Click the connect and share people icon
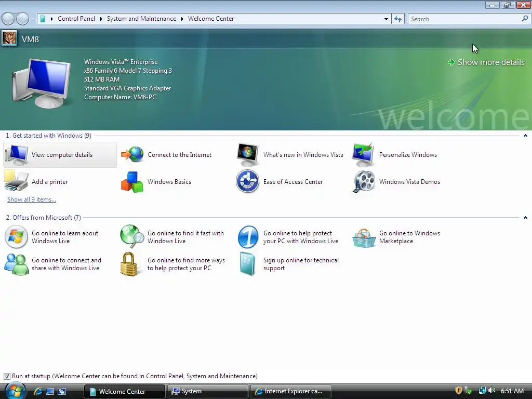The width and height of the screenshot is (532, 399). pyautogui.click(x=16, y=264)
